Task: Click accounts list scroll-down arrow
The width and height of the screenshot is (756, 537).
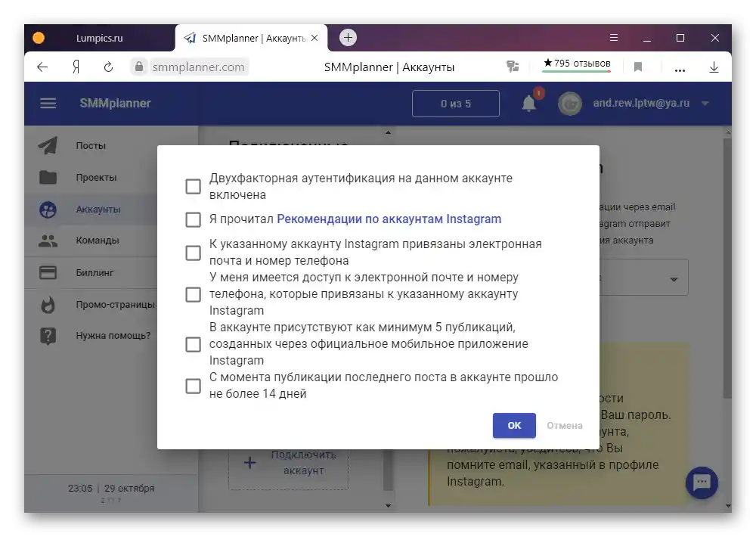Action: [x=388, y=505]
